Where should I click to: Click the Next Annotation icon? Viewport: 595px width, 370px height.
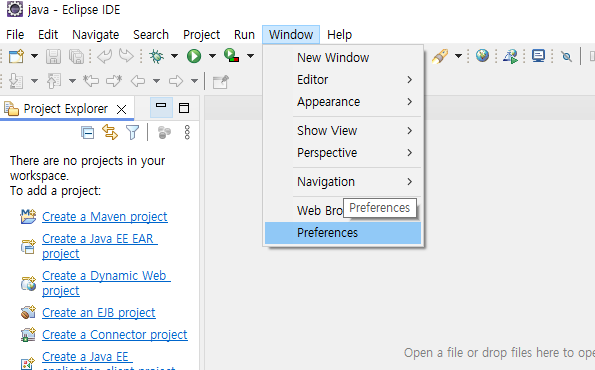point(16,81)
